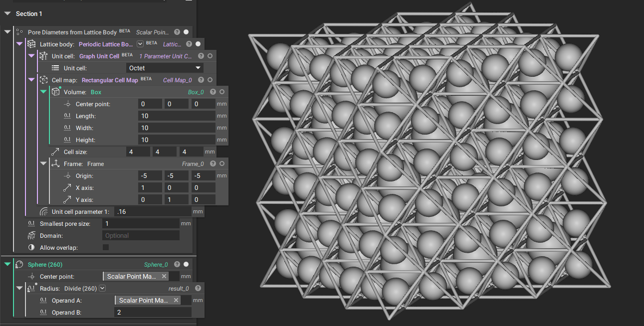
Task: Open help for Sphere block
Action: 177,264
